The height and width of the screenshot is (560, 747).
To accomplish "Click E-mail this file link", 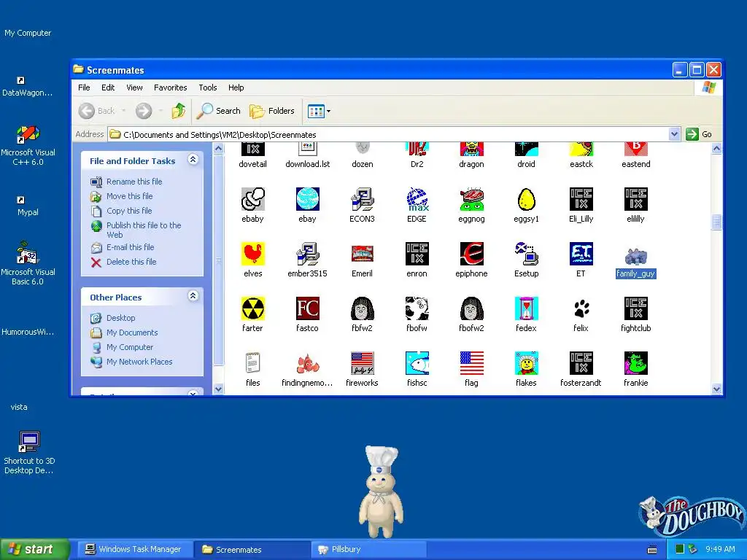I will pyautogui.click(x=130, y=247).
